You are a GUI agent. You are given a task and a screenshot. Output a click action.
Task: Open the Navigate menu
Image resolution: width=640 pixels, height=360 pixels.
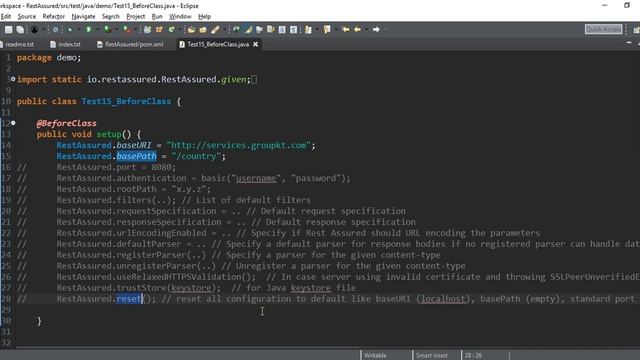point(83,16)
